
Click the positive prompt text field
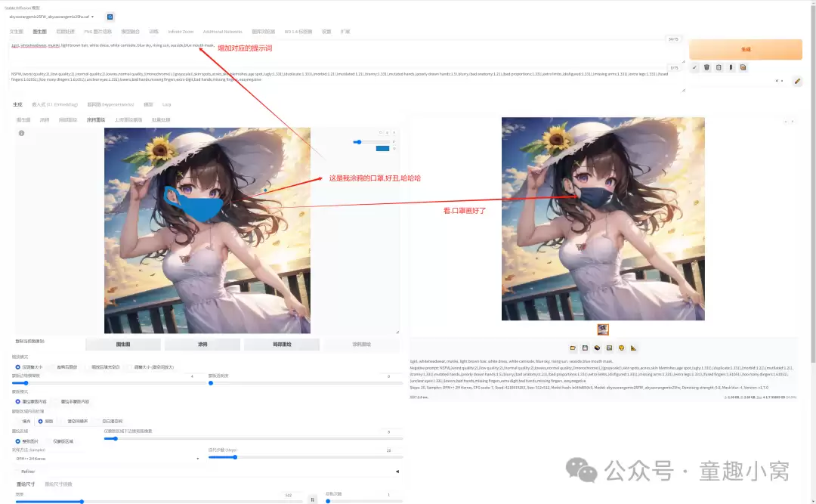pyautogui.click(x=345, y=51)
